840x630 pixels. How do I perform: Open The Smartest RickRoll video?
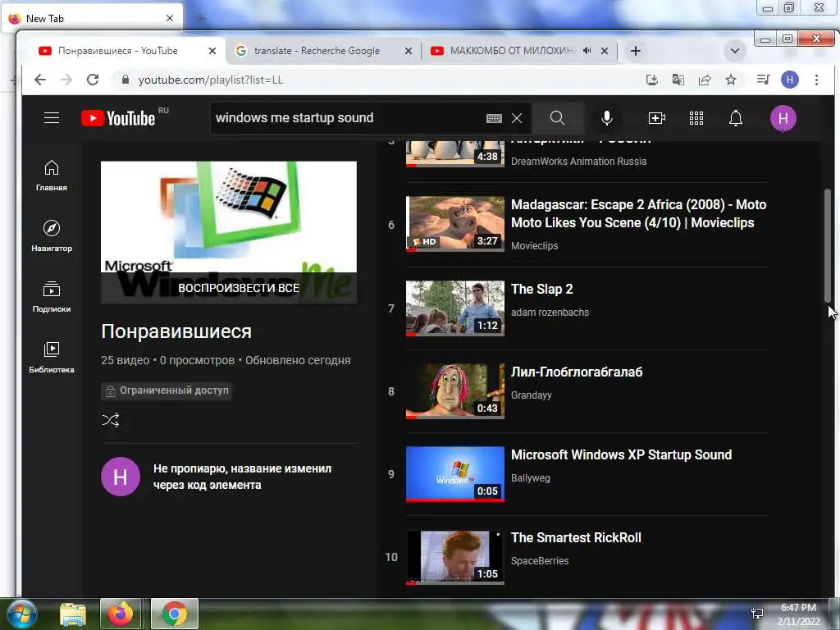[x=576, y=537]
